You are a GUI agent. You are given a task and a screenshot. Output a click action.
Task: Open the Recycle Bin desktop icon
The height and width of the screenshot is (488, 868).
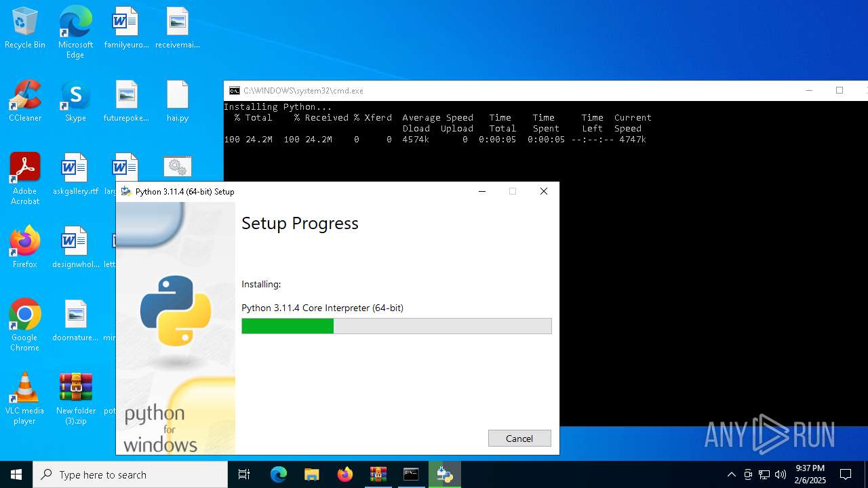(25, 28)
